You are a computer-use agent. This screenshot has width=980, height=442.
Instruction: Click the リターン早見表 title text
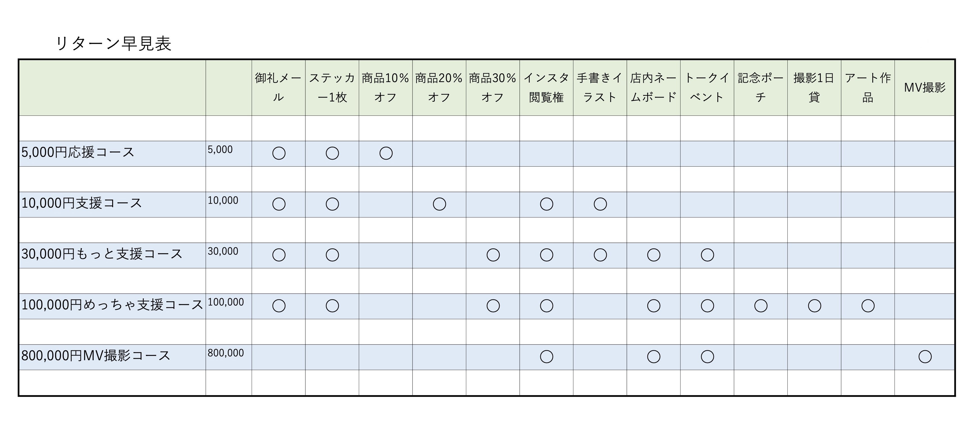(113, 44)
